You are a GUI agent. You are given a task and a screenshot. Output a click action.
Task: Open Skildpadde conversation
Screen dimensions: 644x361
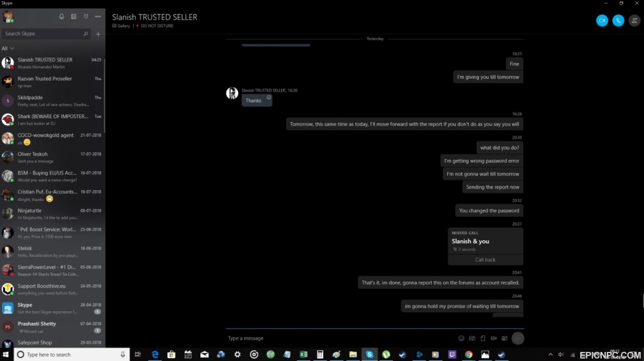tap(52, 101)
